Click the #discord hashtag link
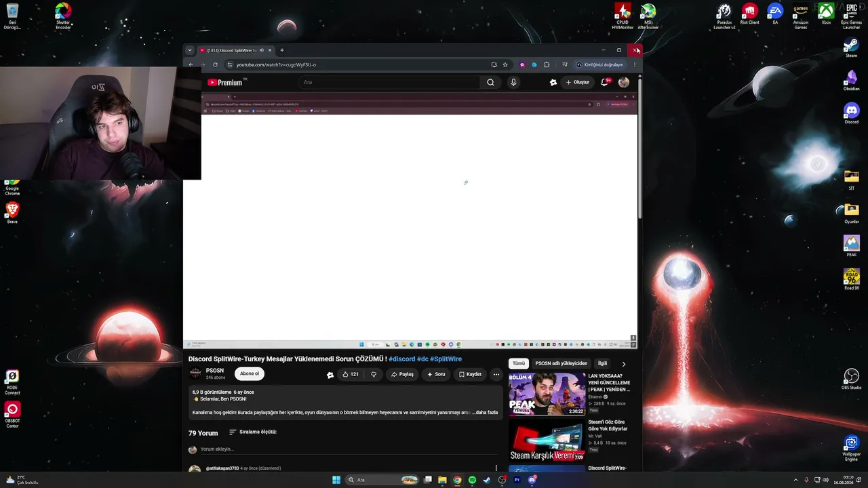 (402, 359)
